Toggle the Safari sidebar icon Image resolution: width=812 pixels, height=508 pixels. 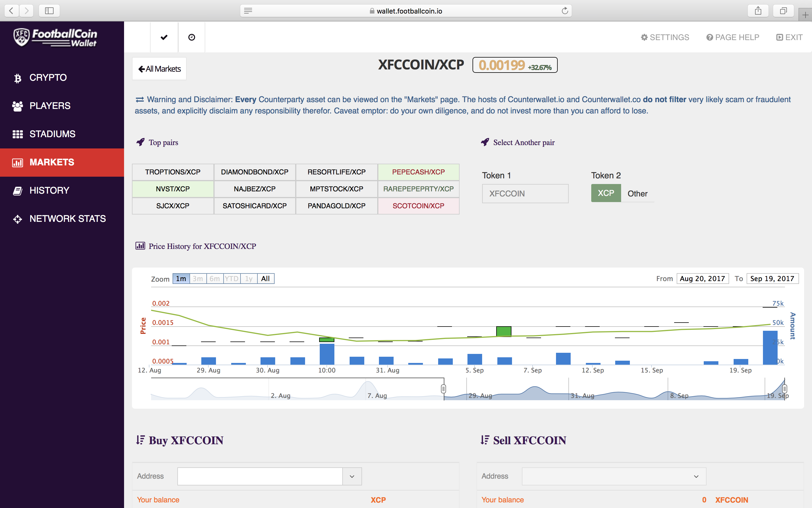coord(49,11)
